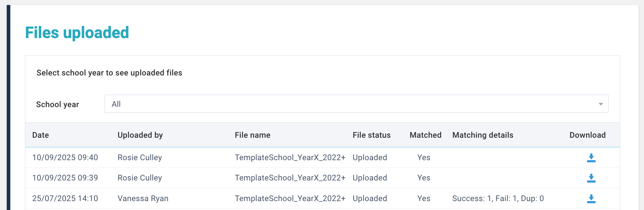Click the File name column header
This screenshot has width=644, height=210.
253,135
